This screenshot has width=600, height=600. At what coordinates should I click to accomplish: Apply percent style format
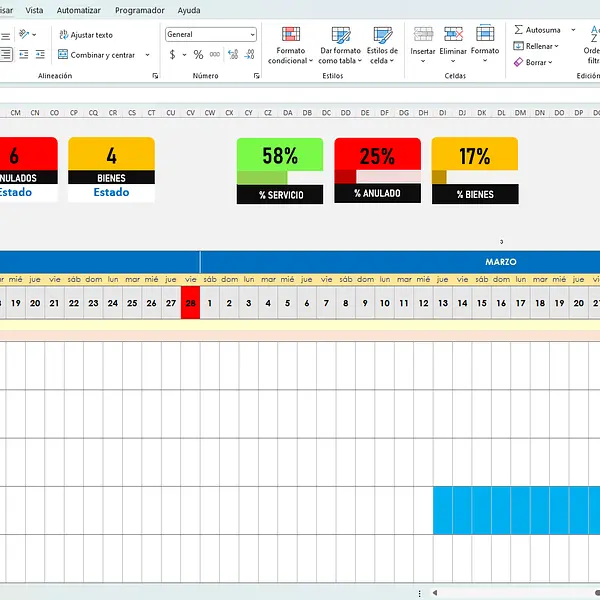coord(198,55)
